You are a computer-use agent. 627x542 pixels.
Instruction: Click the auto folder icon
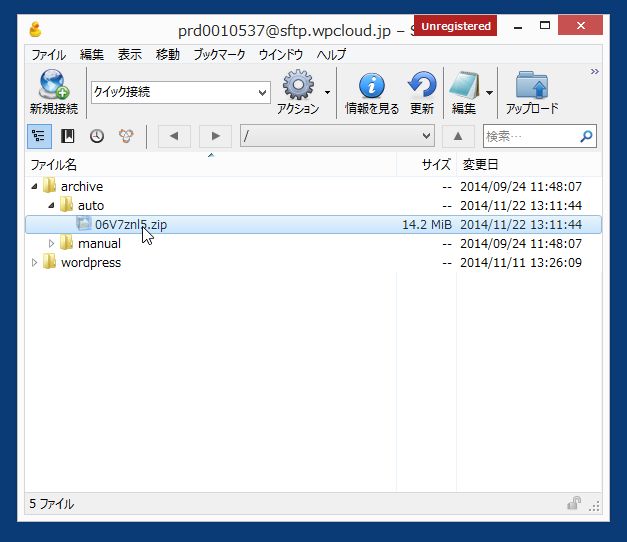66,204
